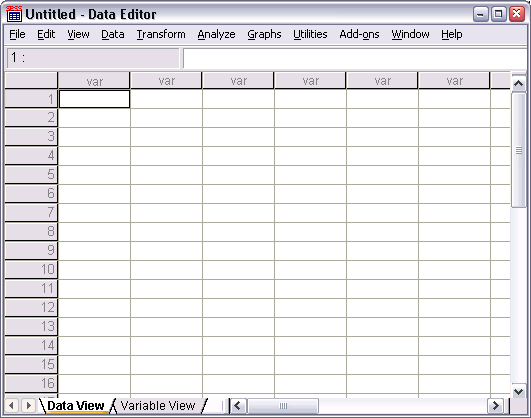531x418 pixels.
Task: Open the Help menu
Action: 452,34
